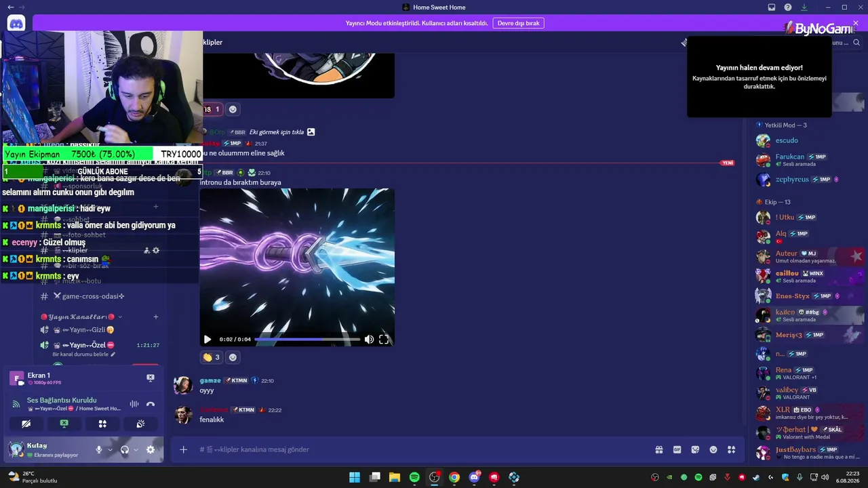Open the inbox icon in title bar

point(772,7)
